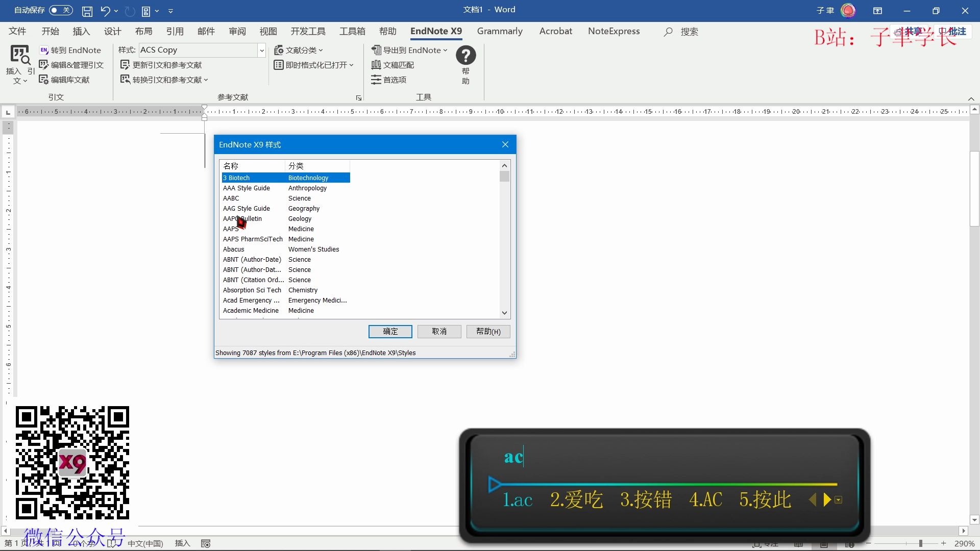Click Edit Library Reference icon
Viewport: 980px width, 551px height.
(64, 80)
